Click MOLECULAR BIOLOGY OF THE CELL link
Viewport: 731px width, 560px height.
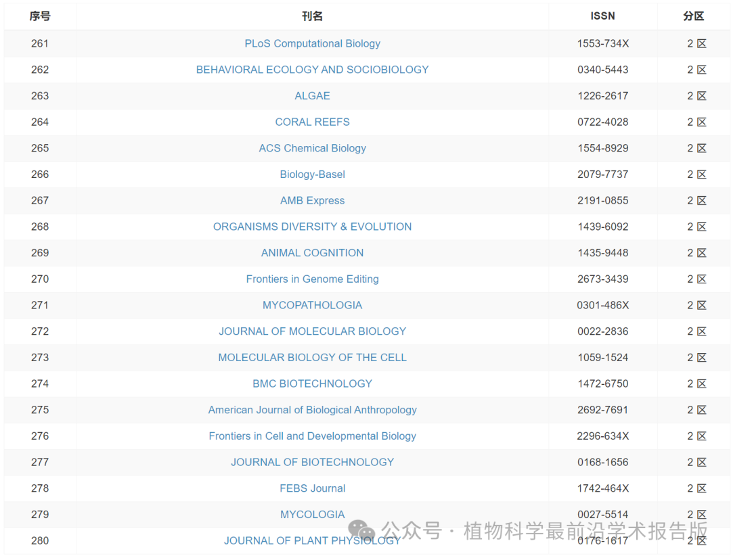pos(312,358)
